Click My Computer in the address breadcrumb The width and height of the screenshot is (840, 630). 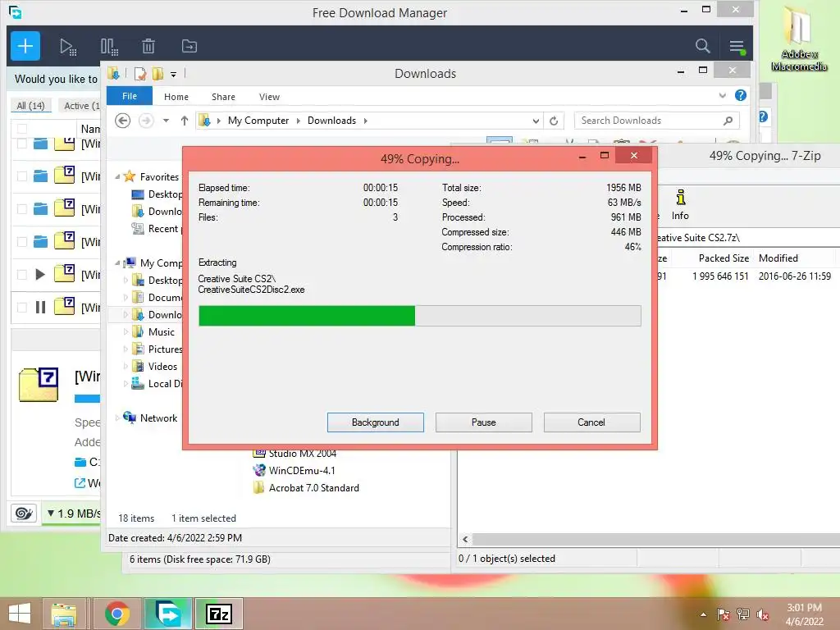258,121
